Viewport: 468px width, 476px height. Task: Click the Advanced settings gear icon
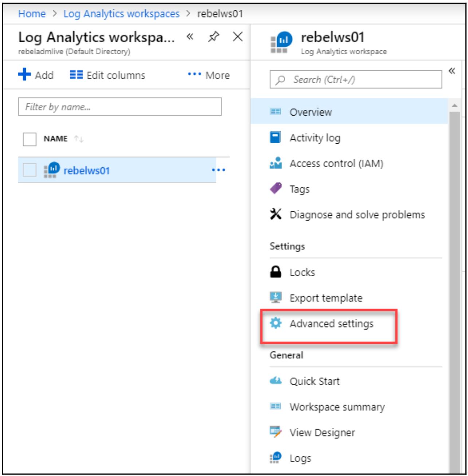[x=275, y=323]
